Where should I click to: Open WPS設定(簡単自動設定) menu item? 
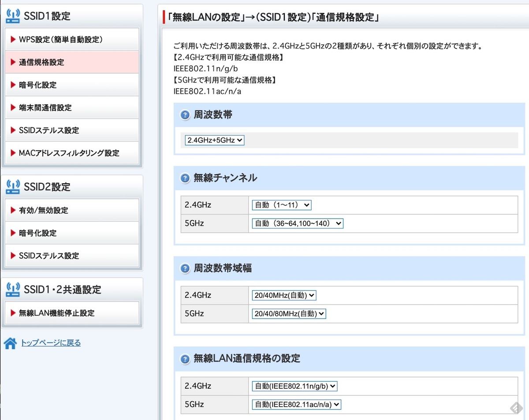pos(72,40)
